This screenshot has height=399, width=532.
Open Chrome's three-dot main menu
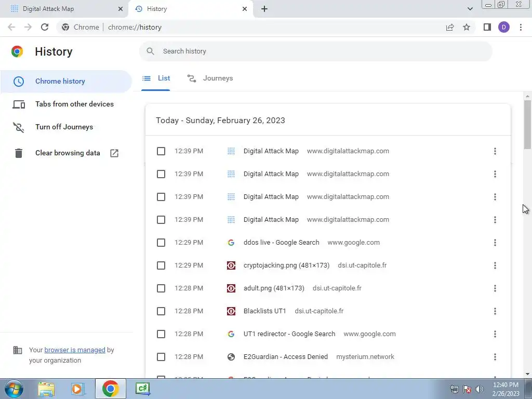coord(521,27)
